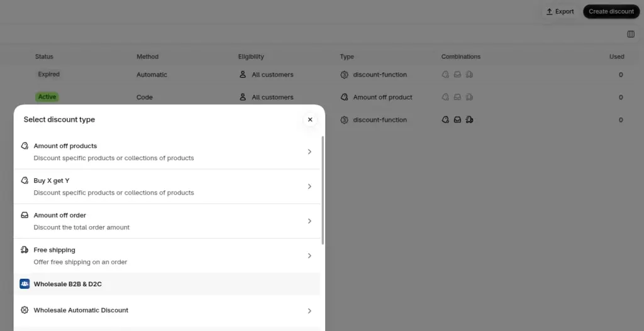Click Used count in Expired row
The height and width of the screenshot is (331, 644).
tap(621, 75)
